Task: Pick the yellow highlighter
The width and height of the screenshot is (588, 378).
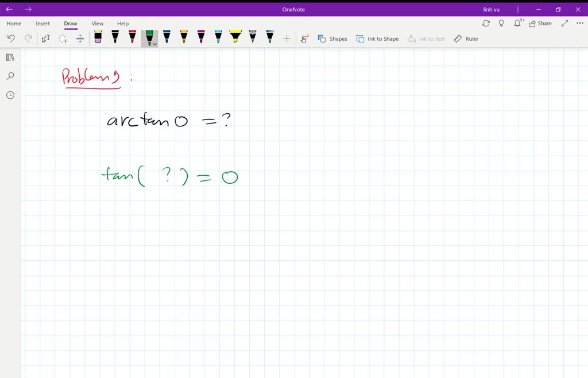Action: click(235, 38)
